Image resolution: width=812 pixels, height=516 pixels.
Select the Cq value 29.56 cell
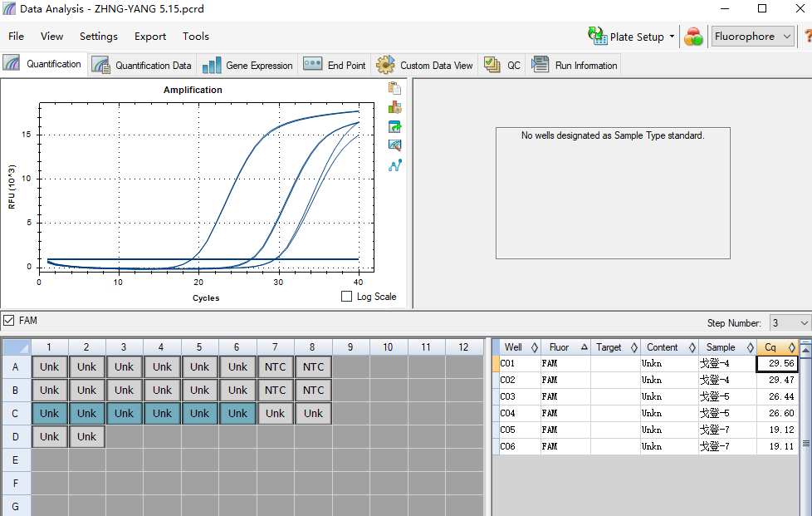[x=777, y=363]
